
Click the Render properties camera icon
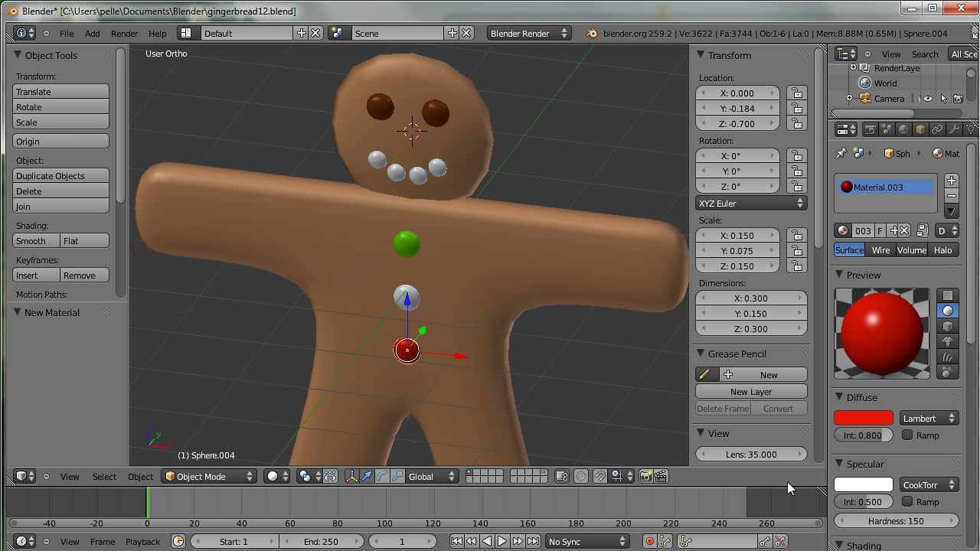[870, 130]
